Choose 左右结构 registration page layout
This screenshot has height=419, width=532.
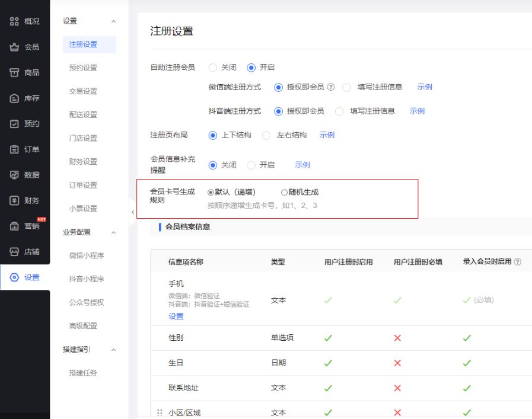pyautogui.click(x=266, y=135)
